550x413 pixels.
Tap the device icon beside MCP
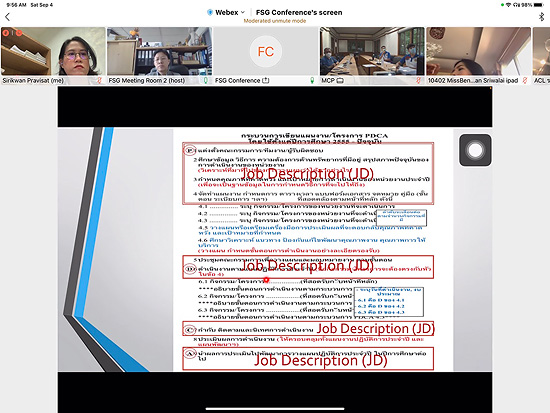340,80
